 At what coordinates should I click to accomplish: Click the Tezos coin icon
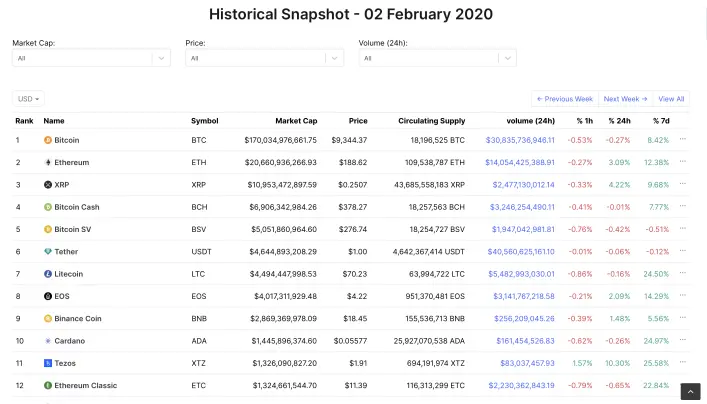click(48, 363)
